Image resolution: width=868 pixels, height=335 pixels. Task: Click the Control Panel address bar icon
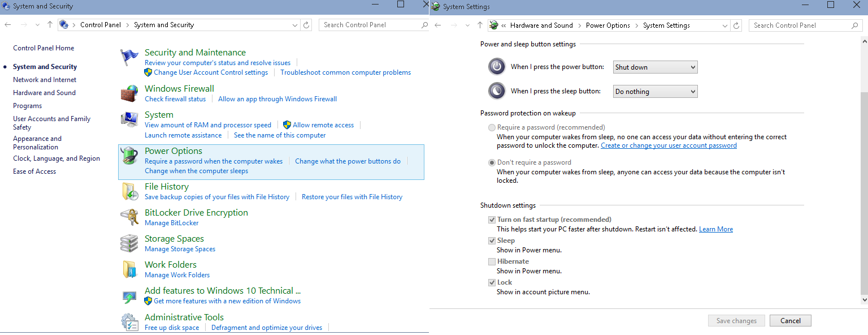(64, 25)
